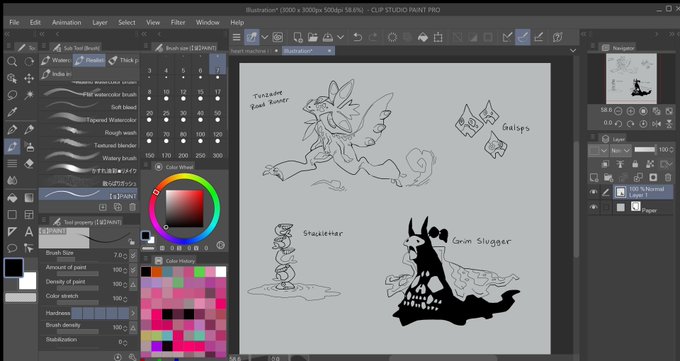This screenshot has width=680, height=361.
Task: Click the Fill bucket icon in command bar
Action: [423, 38]
